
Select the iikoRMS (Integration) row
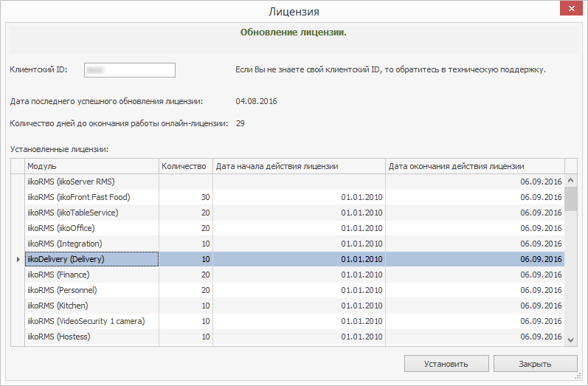click(91, 244)
